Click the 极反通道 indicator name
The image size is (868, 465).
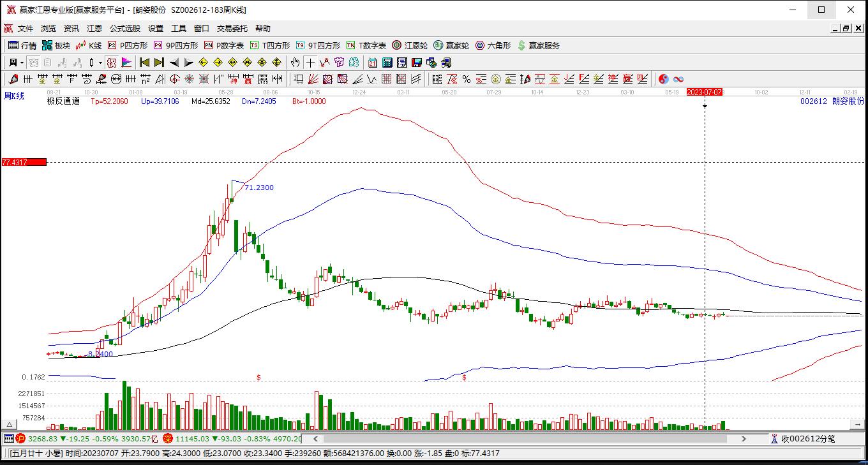[63, 101]
